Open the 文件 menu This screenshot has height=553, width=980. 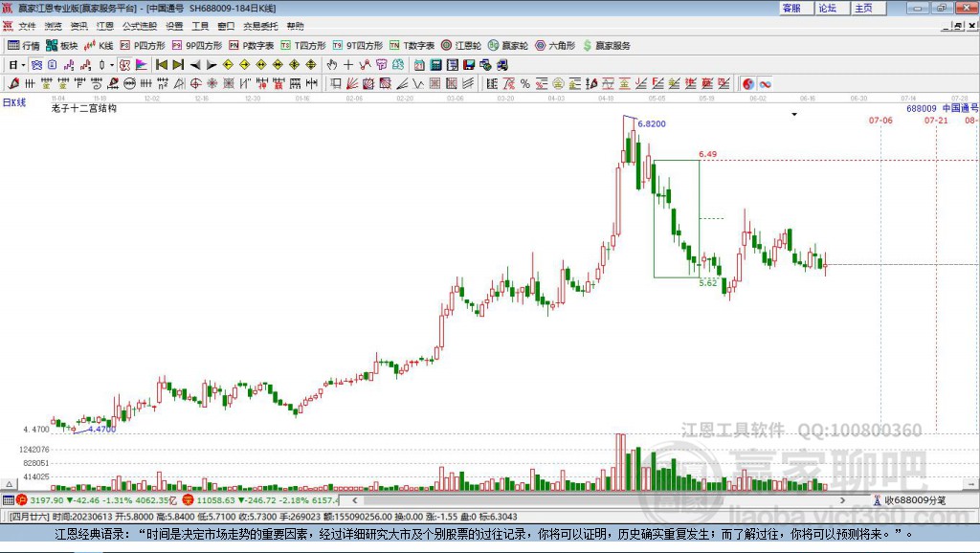(x=27, y=26)
